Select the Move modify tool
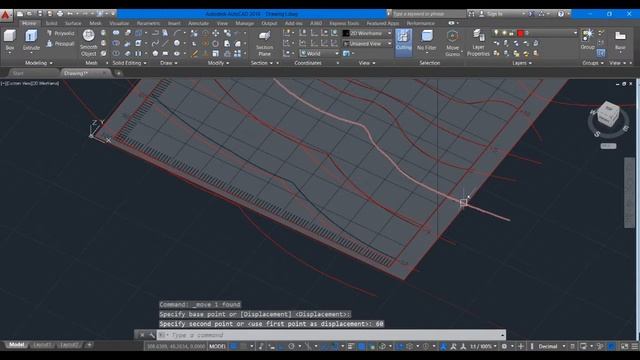Viewport: 640px width, 360px height. point(216,33)
